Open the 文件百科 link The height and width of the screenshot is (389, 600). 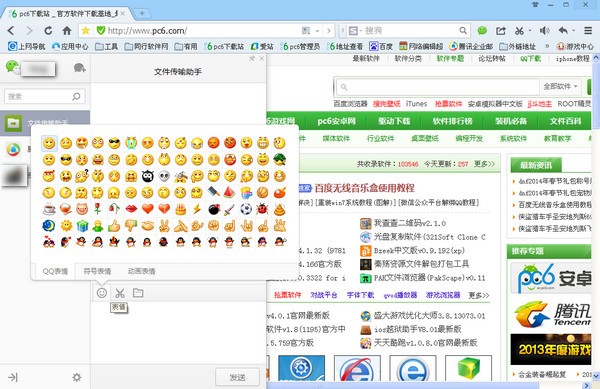[566, 121]
